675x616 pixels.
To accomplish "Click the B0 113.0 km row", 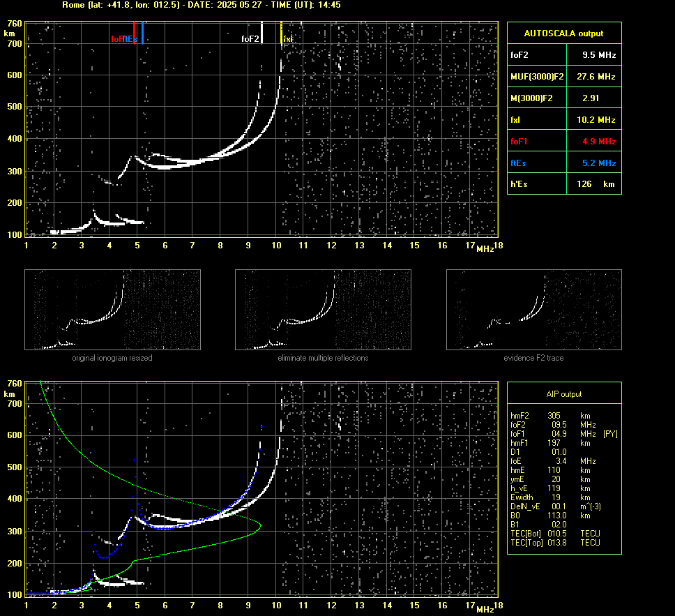I will point(550,516).
